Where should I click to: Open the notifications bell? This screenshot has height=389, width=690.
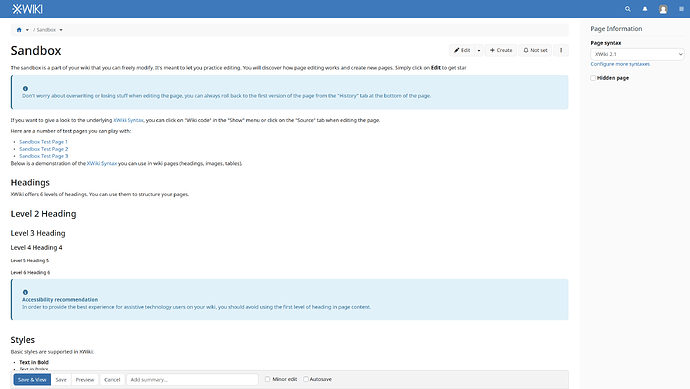coord(645,9)
